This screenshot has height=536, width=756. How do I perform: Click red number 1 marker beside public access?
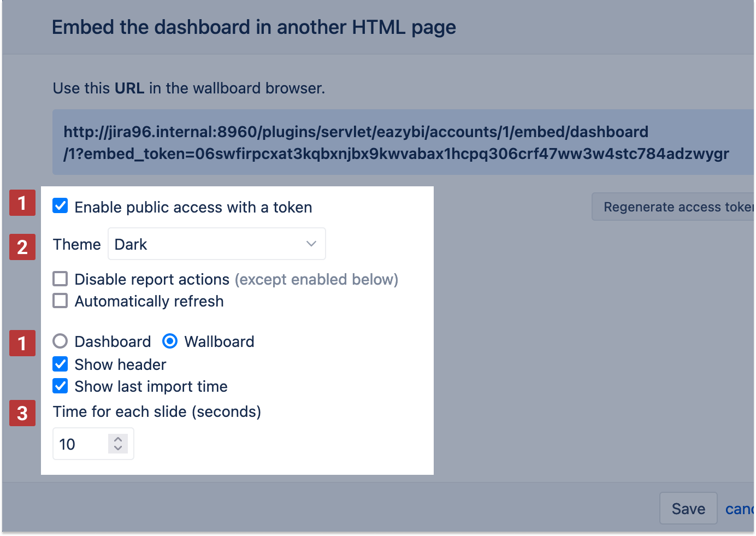click(22, 203)
